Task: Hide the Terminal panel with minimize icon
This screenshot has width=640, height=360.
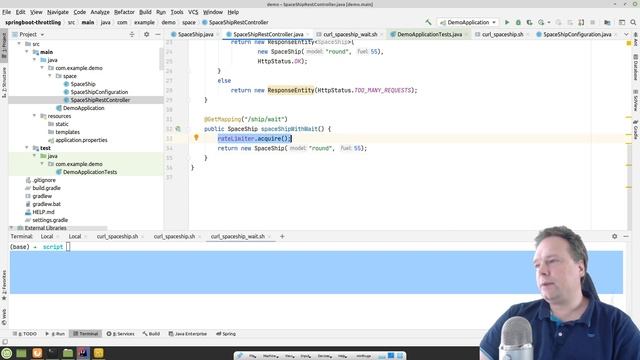Action: [626, 236]
